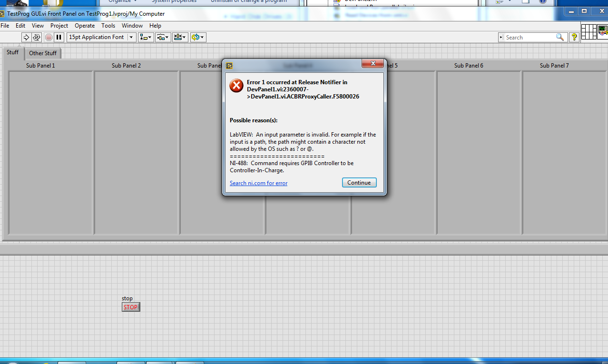Click in the Search input field
The height and width of the screenshot is (364, 608).
point(530,37)
